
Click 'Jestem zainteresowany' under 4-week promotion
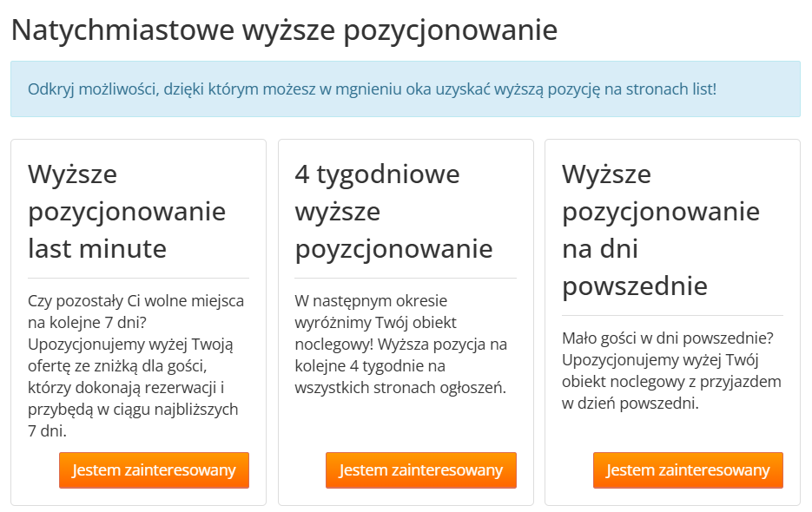tap(421, 470)
